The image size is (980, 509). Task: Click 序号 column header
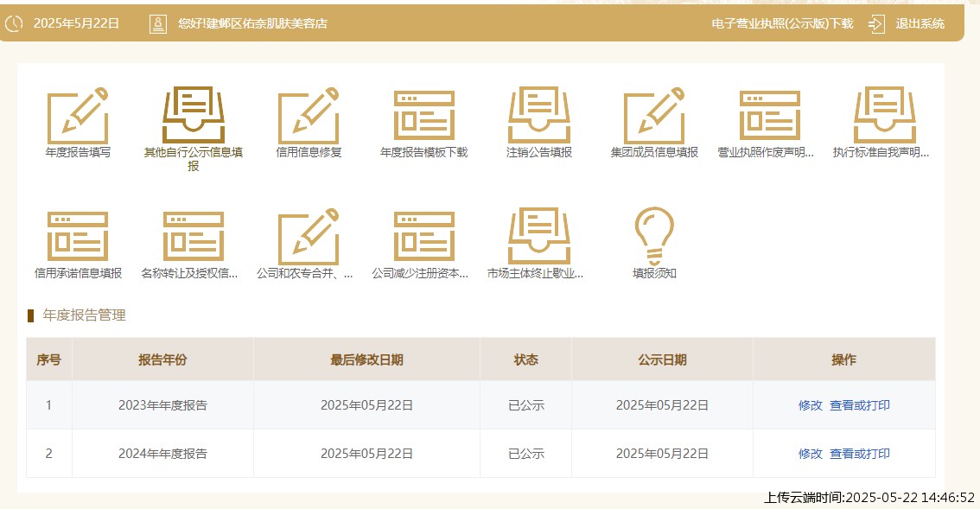click(x=48, y=359)
